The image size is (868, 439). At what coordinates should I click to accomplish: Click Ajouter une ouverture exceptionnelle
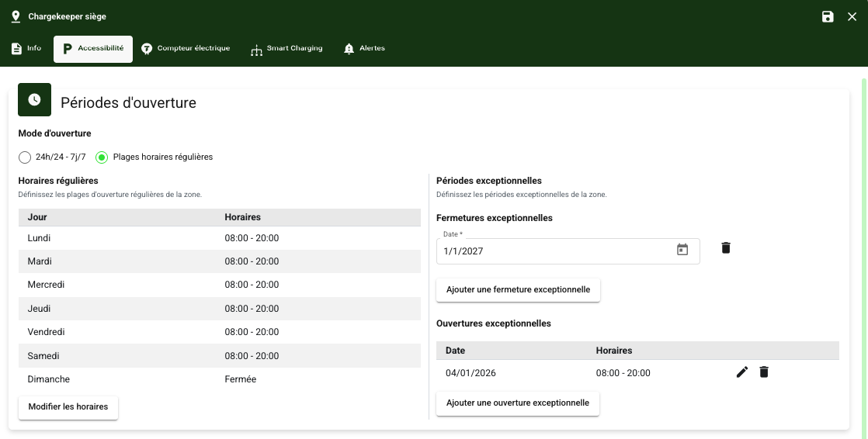click(518, 403)
